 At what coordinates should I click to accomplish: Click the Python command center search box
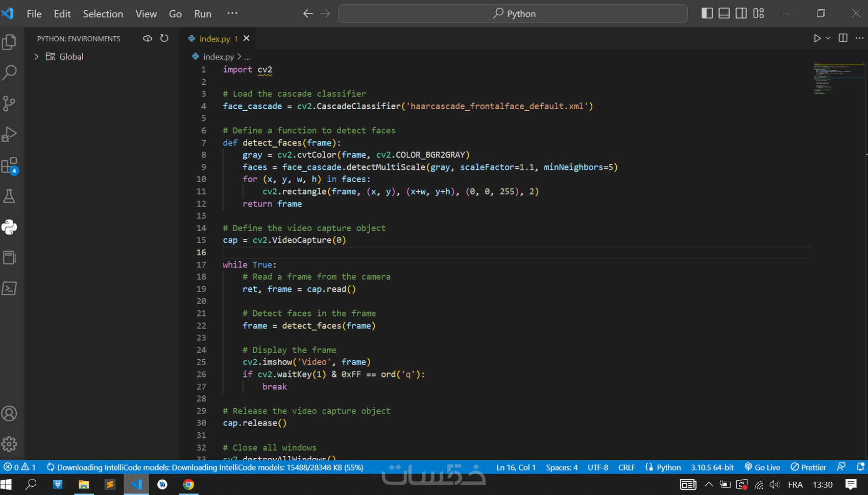coord(513,14)
